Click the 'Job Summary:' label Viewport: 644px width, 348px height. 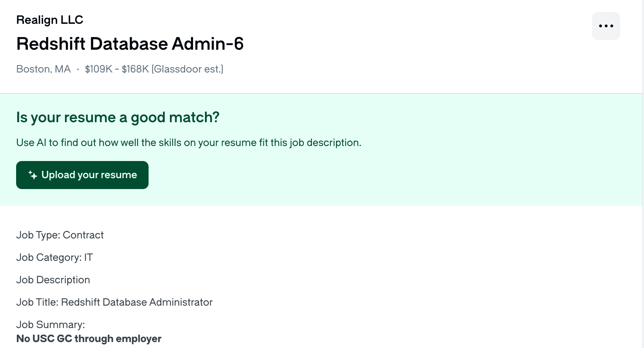click(50, 325)
